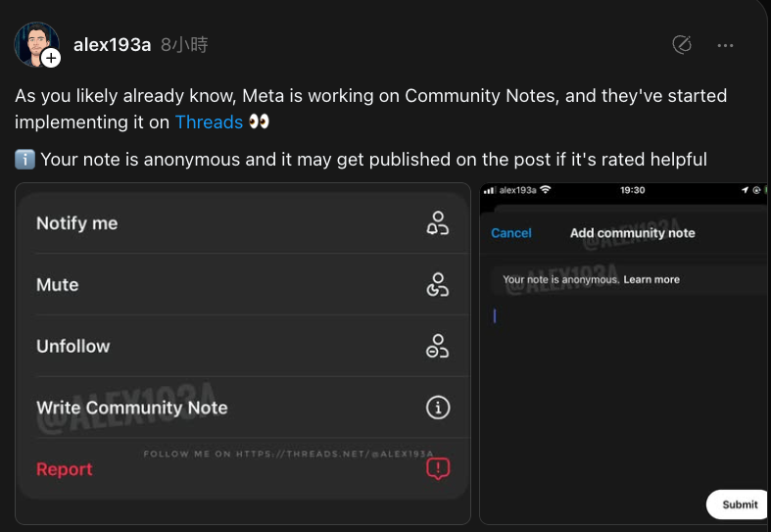Select the Notify me menu entry
Screen dimensions: 771x532
click(77, 223)
